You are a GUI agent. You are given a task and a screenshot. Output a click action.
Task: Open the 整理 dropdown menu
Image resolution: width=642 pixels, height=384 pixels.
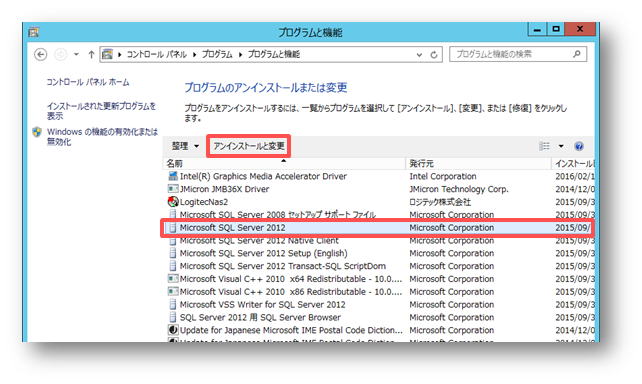click(185, 146)
